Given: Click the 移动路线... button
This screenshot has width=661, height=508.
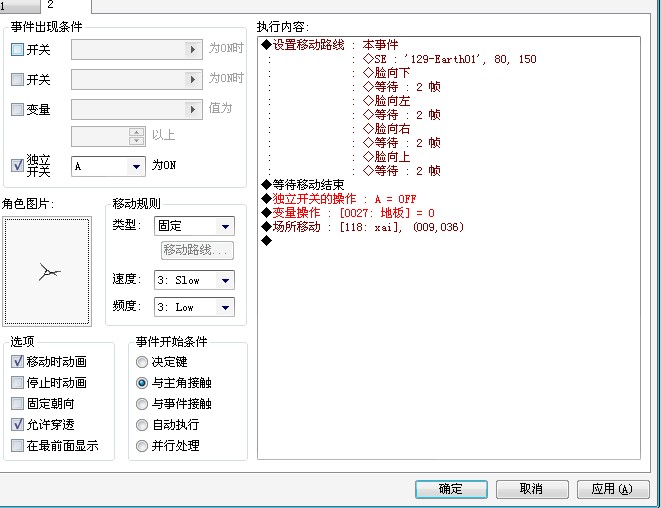Looking at the screenshot, I should [197, 250].
